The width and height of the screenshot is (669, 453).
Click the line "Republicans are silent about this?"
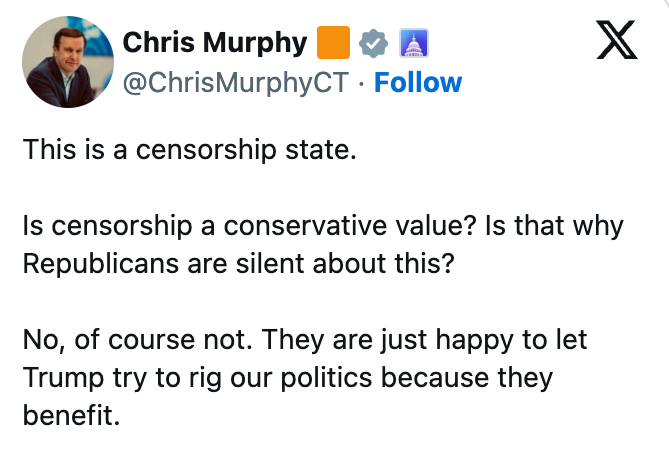click(238, 264)
